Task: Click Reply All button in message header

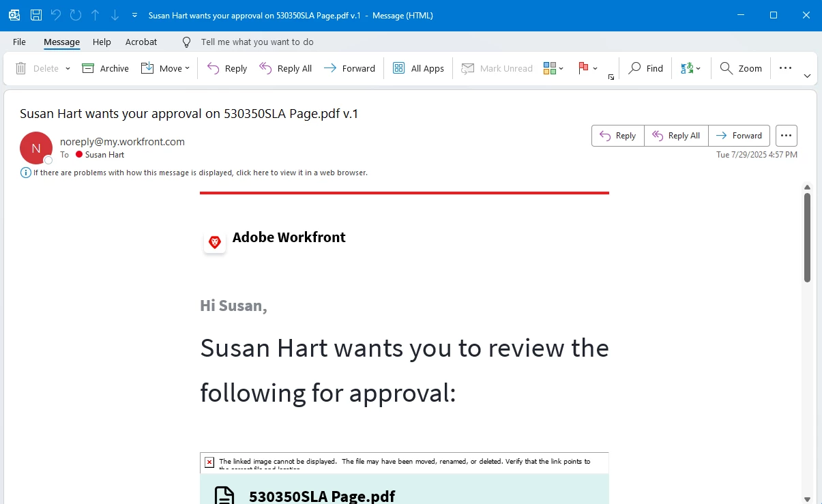Action: tap(676, 136)
